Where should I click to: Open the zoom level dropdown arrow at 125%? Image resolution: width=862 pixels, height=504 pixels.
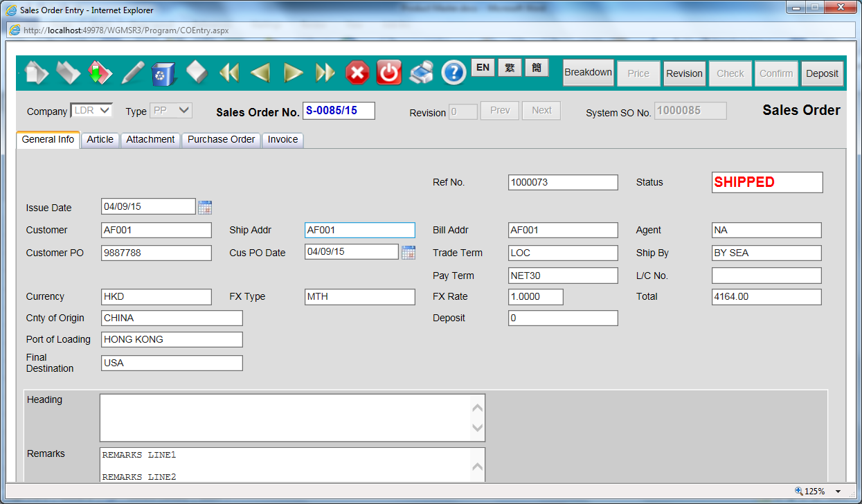[838, 492]
